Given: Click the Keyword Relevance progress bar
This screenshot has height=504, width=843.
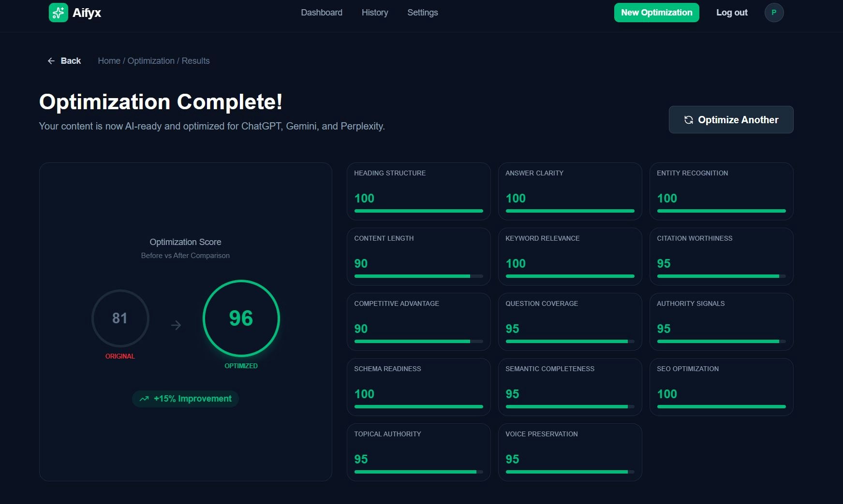Looking at the screenshot, I should 570,276.
